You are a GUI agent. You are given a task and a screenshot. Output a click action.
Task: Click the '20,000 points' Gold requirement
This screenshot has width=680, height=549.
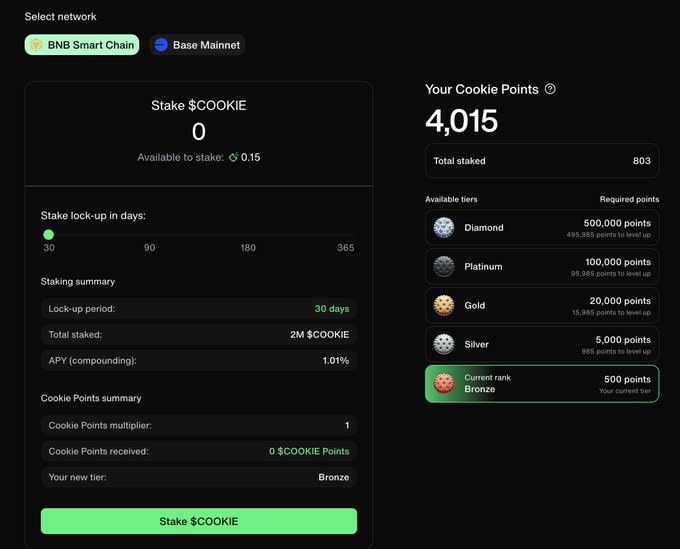(620, 301)
